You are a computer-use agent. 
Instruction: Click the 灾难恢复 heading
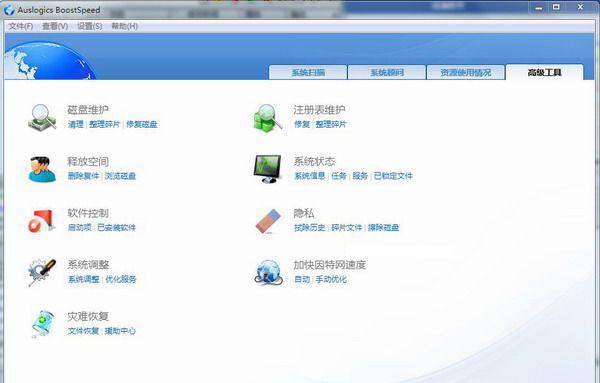(88, 316)
